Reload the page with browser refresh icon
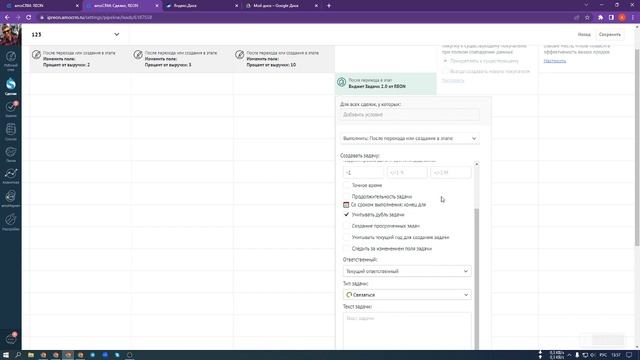Image resolution: width=640 pixels, height=360 pixels. pyautogui.click(x=29, y=18)
